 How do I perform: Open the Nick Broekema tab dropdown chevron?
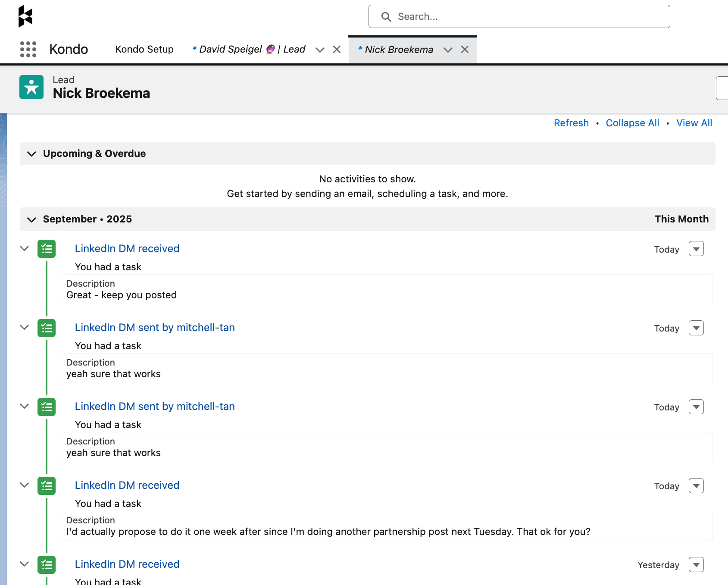click(448, 50)
